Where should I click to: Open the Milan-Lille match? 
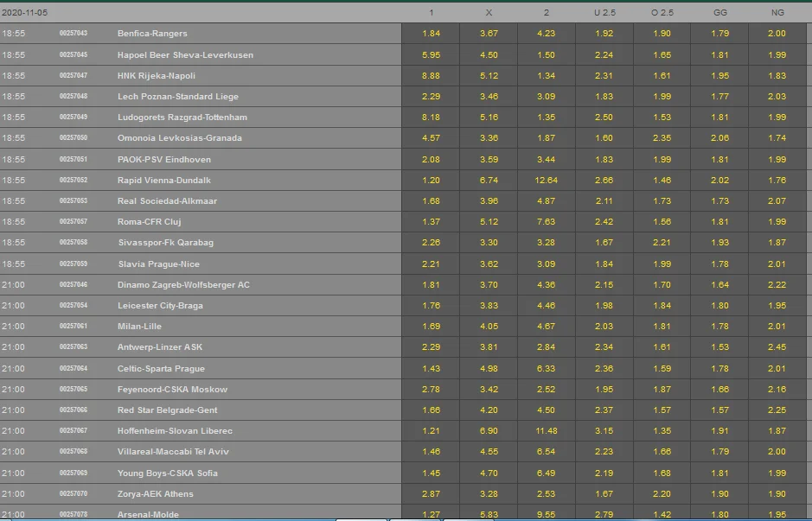point(139,327)
